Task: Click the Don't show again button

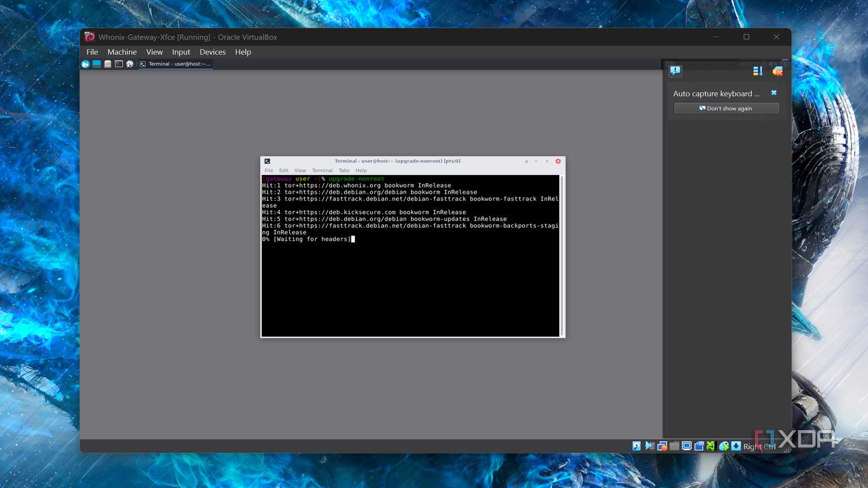Action: click(726, 108)
